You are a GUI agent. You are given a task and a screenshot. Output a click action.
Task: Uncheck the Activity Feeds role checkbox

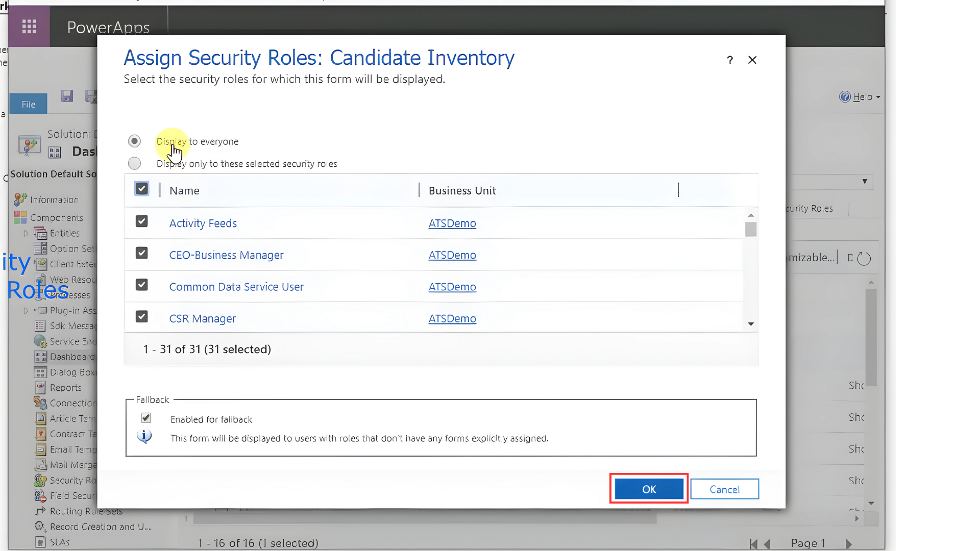[x=141, y=221]
